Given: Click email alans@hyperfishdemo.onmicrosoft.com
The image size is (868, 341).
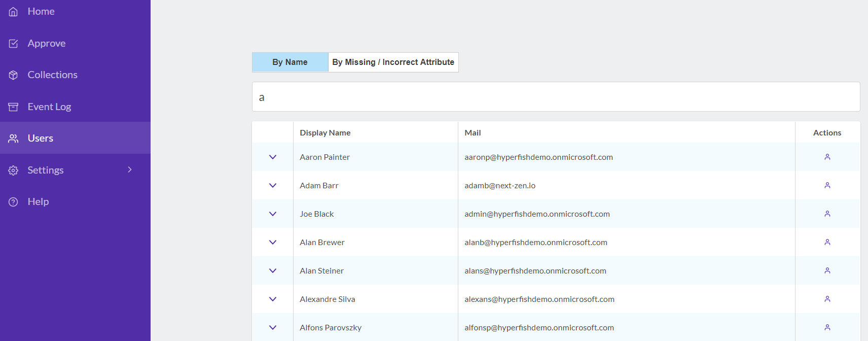Looking at the screenshot, I should point(535,270).
